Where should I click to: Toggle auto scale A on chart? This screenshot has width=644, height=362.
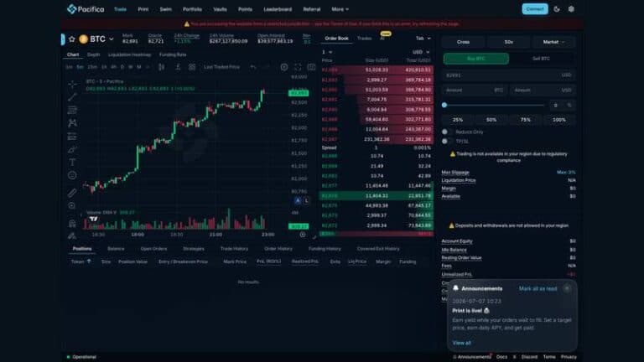click(x=298, y=201)
